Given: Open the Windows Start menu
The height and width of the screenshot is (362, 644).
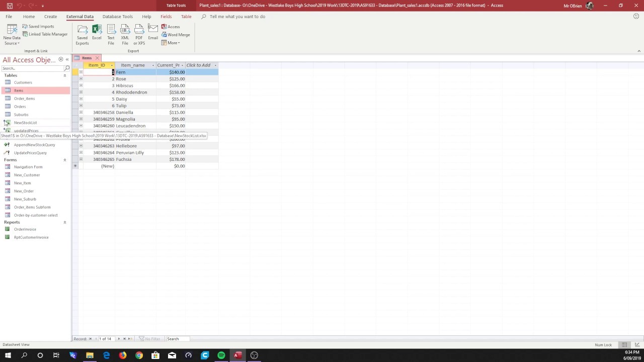Looking at the screenshot, I should pyautogui.click(x=8, y=355).
